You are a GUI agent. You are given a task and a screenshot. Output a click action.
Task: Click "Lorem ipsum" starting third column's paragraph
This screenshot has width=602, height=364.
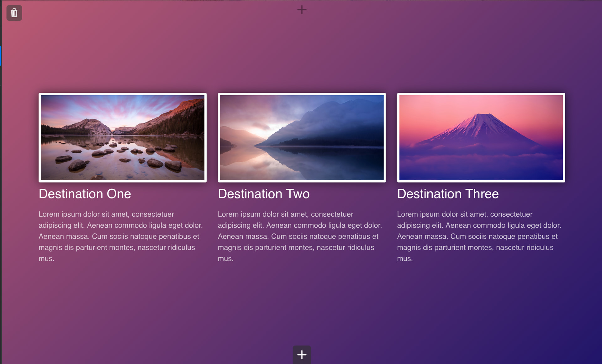click(x=418, y=214)
